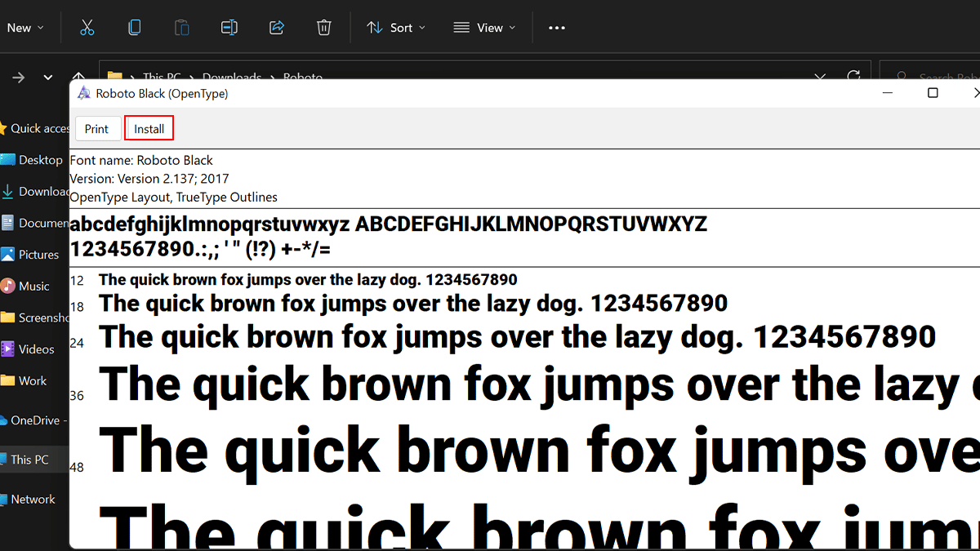Open Network in the navigation pane
Viewport: 980px width, 551px height.
click(x=33, y=500)
